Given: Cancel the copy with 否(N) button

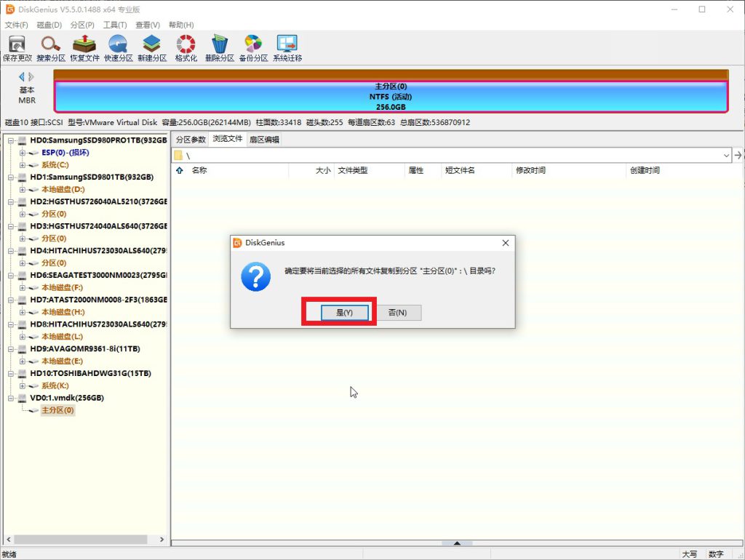Looking at the screenshot, I should coord(397,312).
